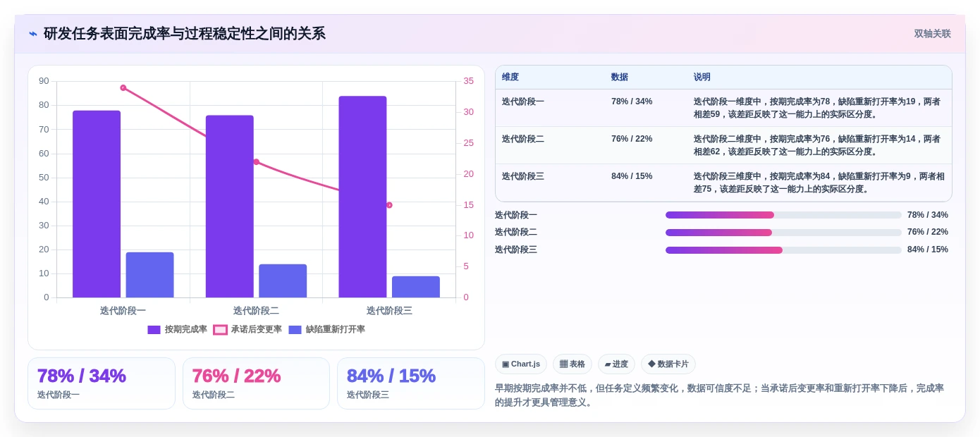Click x-axis label 迭代阶段二 on chart

256,310
